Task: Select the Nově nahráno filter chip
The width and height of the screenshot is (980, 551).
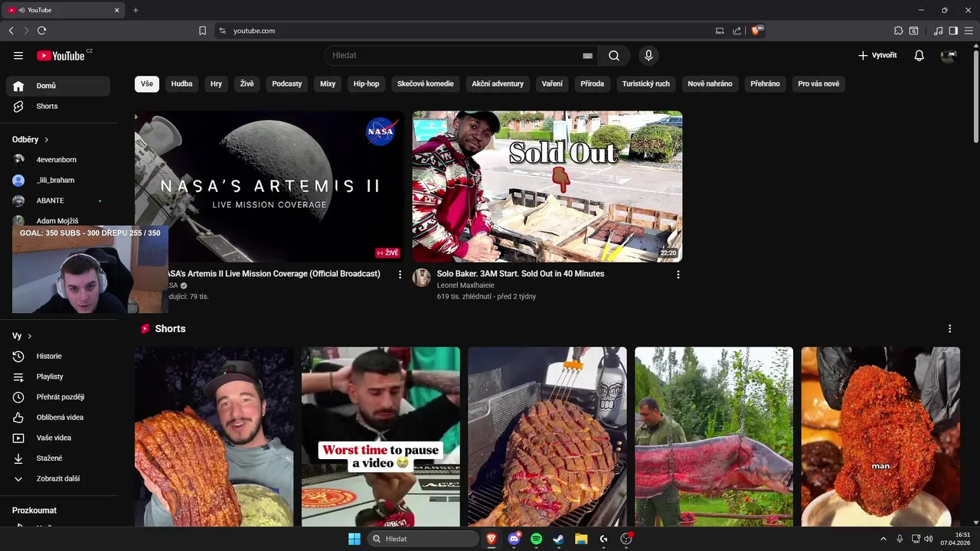Action: 710,84
